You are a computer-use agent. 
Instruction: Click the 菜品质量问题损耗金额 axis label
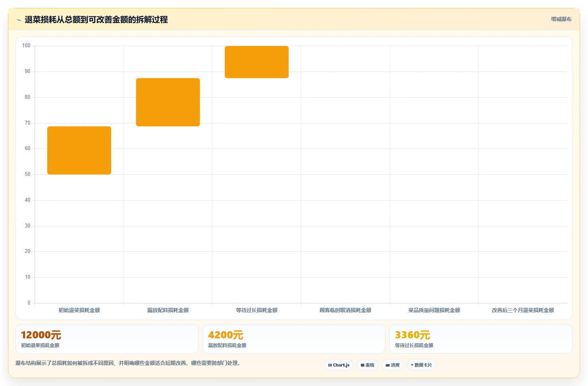pyautogui.click(x=434, y=310)
